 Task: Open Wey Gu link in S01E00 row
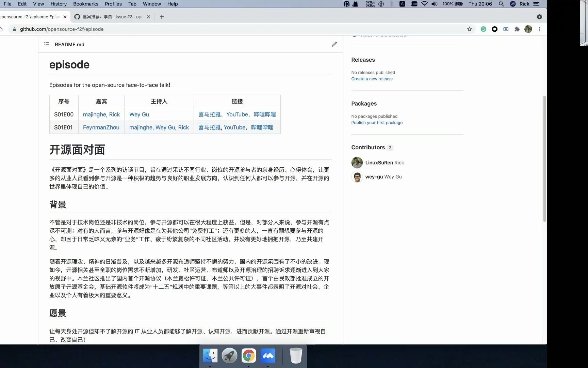pos(139,114)
